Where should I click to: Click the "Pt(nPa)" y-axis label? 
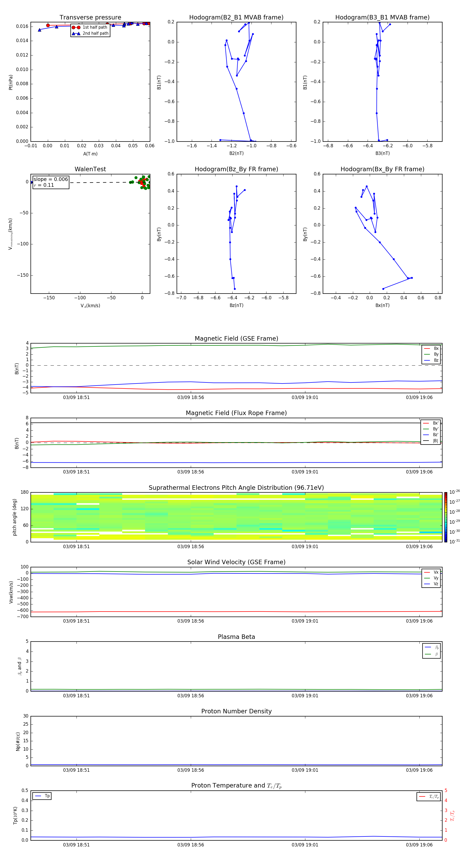[11, 82]
